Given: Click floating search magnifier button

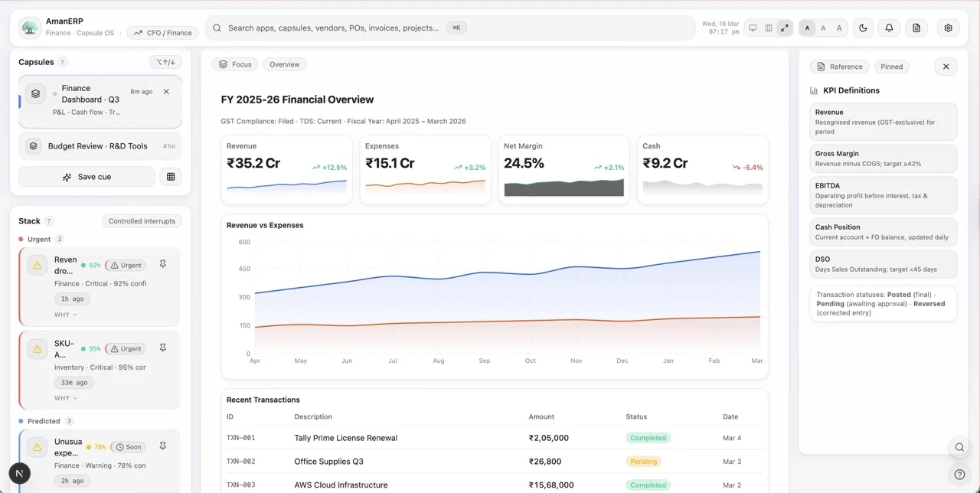Looking at the screenshot, I should coord(959,447).
